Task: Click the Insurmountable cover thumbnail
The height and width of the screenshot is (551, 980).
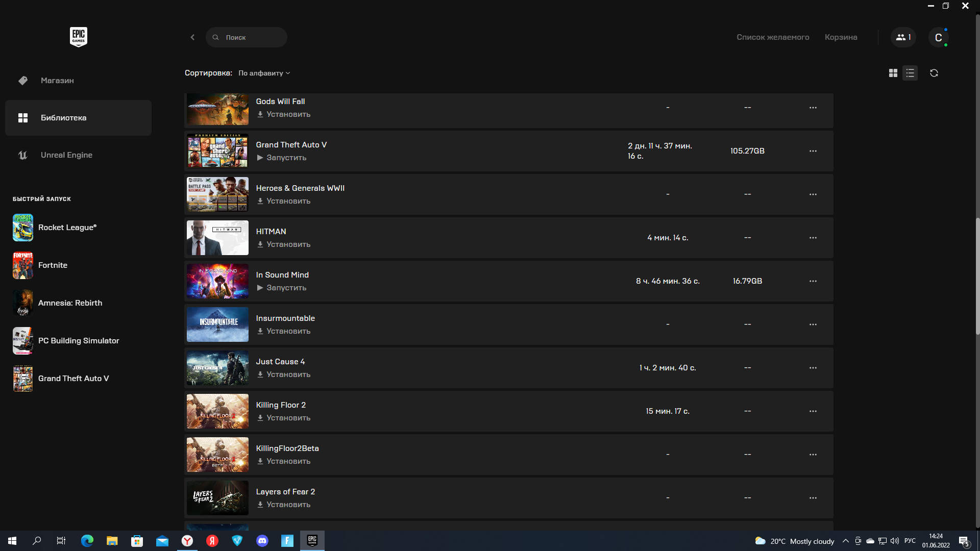Action: 217,324
